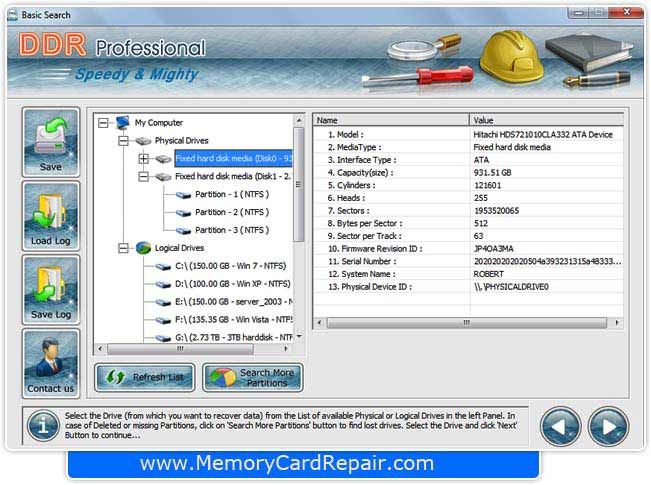Collapse the My Computer tree node
Viewport: 651px width, 485px height.
point(103,123)
